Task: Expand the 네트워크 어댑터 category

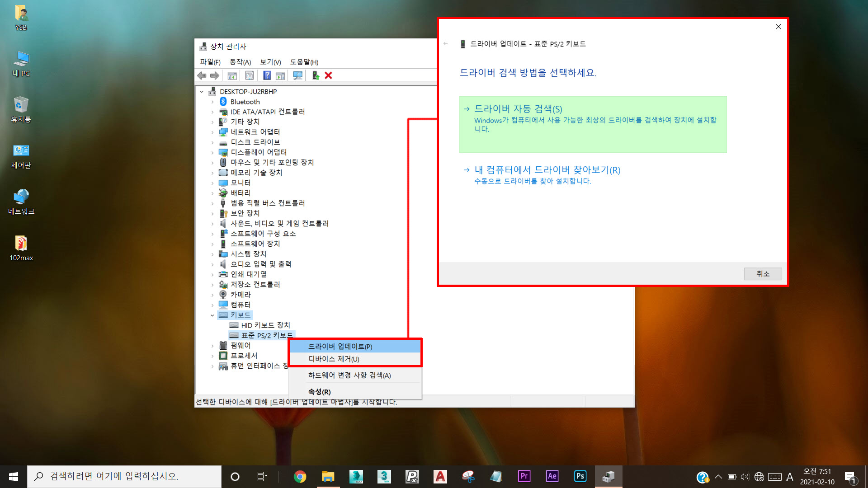Action: point(212,132)
